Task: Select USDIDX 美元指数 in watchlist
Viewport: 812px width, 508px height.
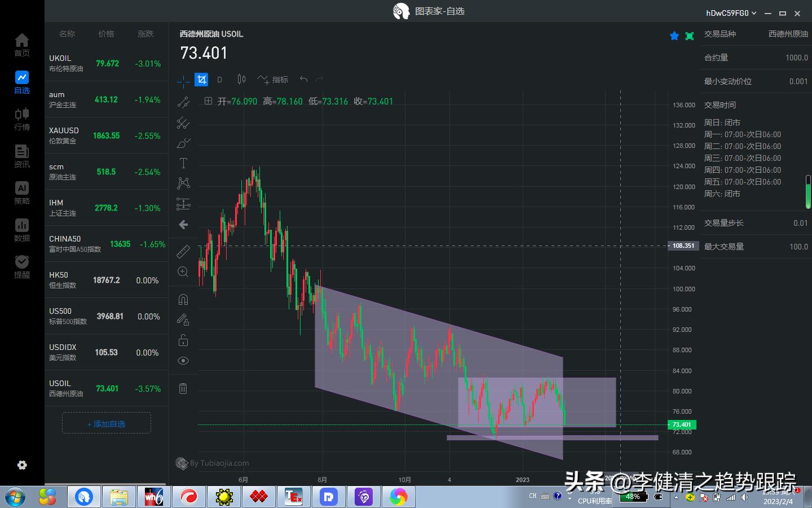Action: pyautogui.click(x=107, y=352)
